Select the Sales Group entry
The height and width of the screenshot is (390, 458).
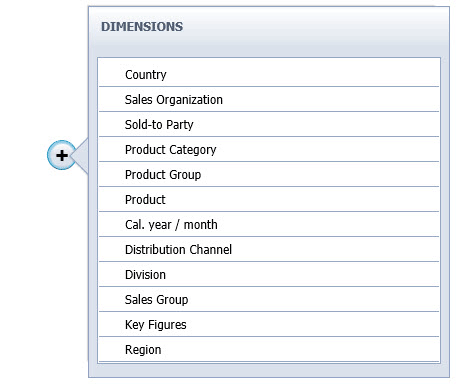[269, 299]
